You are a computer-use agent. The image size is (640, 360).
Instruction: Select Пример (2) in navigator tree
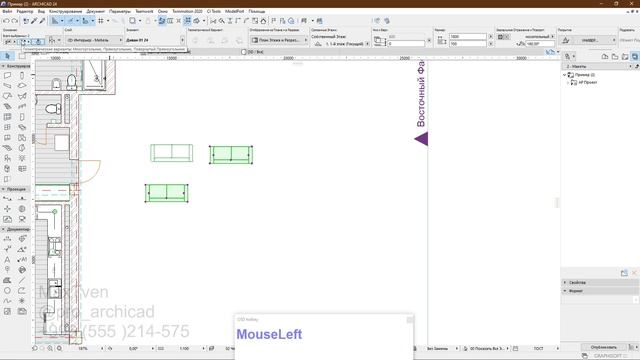tap(584, 75)
